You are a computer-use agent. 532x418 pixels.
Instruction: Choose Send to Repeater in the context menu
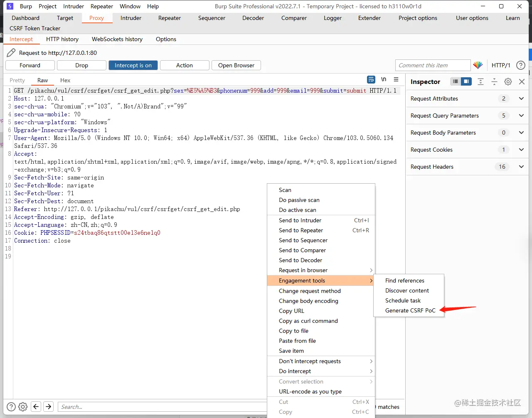point(321,230)
